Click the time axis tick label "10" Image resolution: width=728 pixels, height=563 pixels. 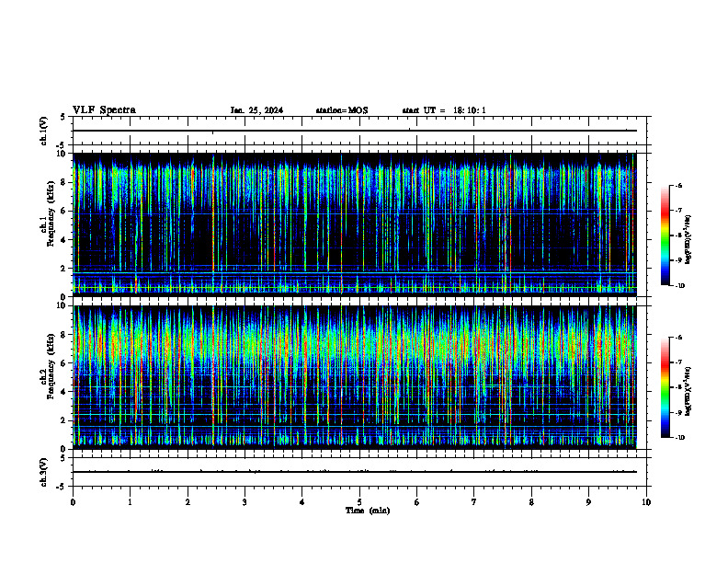point(646,502)
